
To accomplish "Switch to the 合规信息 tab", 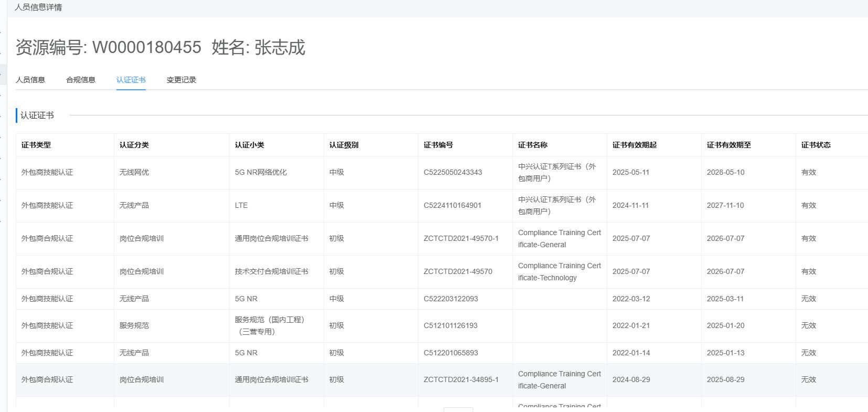I will (81, 80).
